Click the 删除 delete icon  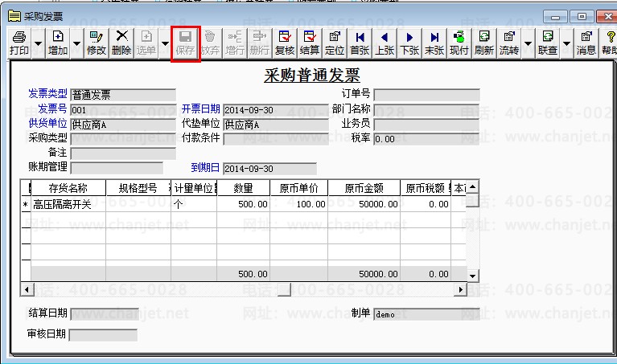pyautogui.click(x=121, y=43)
